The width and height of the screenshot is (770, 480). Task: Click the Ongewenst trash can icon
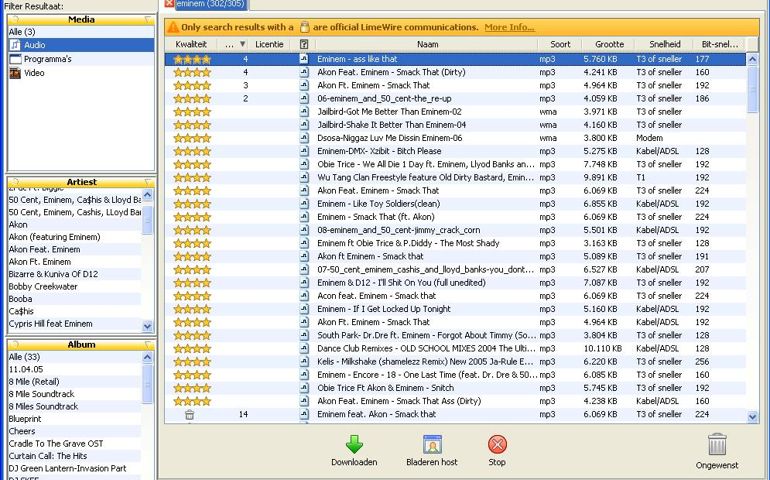point(717,444)
